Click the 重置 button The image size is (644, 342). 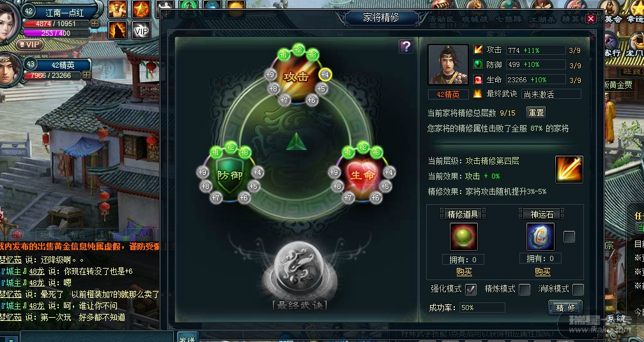point(536,112)
